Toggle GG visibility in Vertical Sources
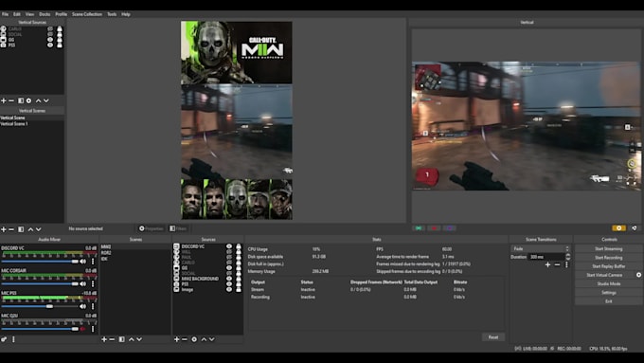Screen dimensions: 644x363 [50, 40]
